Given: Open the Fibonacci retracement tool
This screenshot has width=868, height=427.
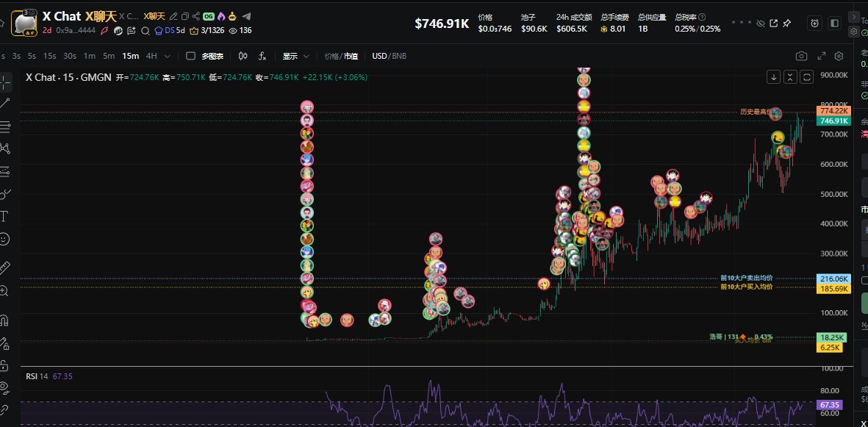Looking at the screenshot, I should [x=5, y=127].
